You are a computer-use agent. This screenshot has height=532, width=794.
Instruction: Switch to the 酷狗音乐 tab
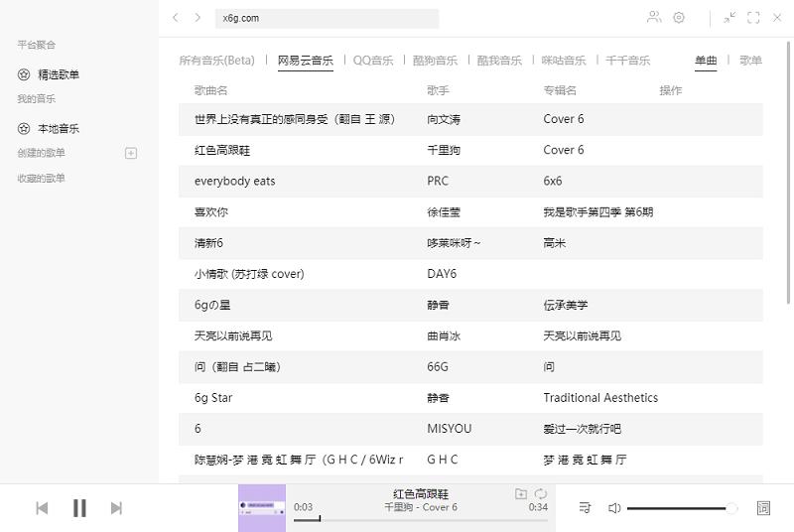[435, 61]
